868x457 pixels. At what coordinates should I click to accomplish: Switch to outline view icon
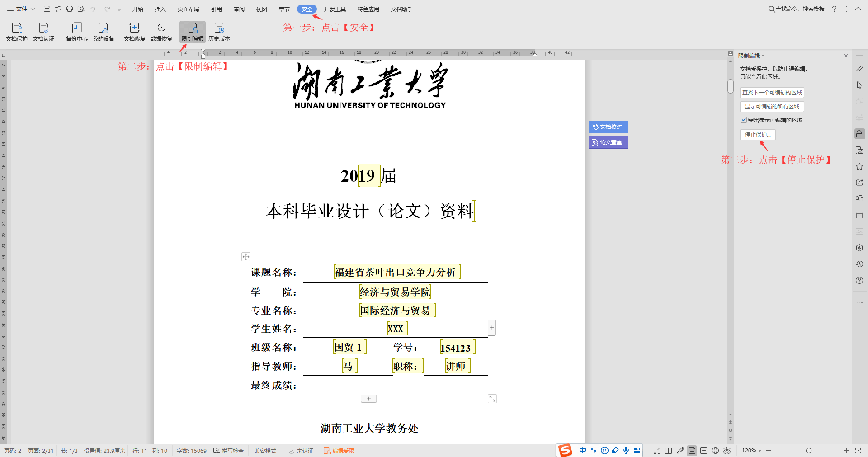point(704,451)
